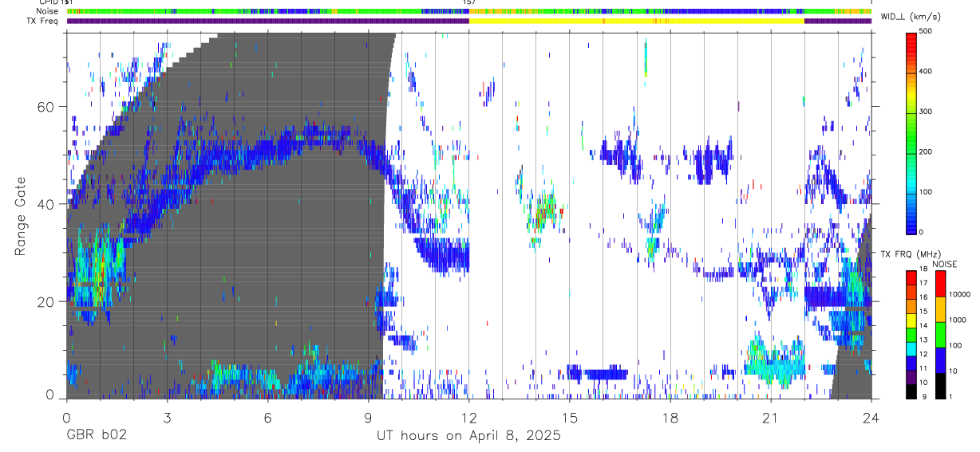Click the yellow segment of TX FRQ colorbar
Viewport: 980px width, 452px height.
tap(911, 320)
